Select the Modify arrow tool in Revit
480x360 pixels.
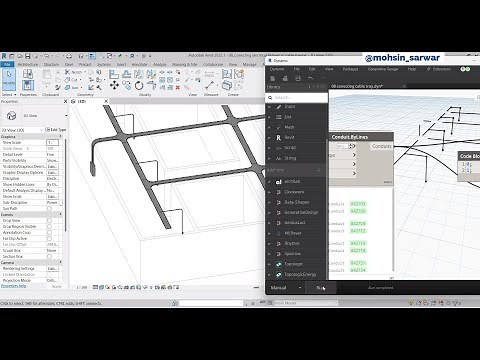point(9,79)
